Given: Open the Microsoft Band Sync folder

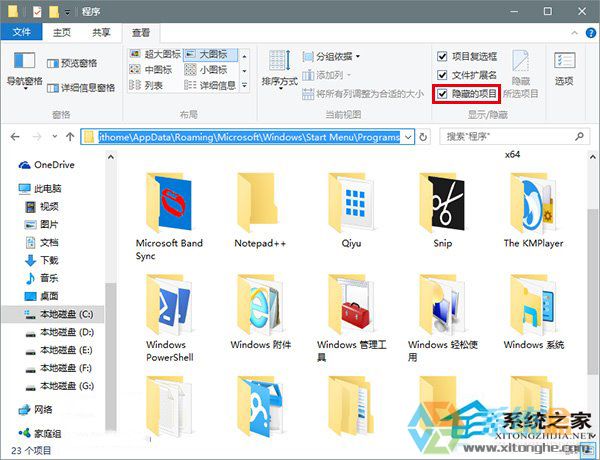Looking at the screenshot, I should [169, 216].
